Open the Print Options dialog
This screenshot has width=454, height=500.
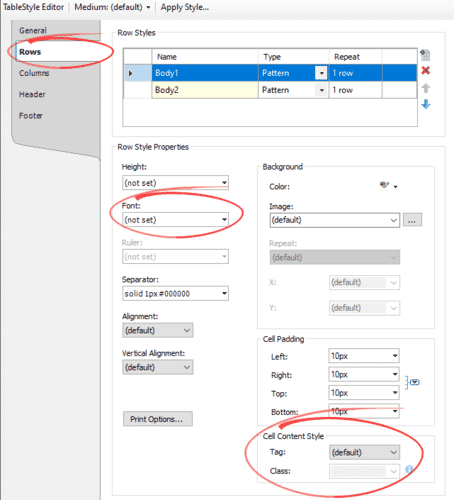pos(158,419)
